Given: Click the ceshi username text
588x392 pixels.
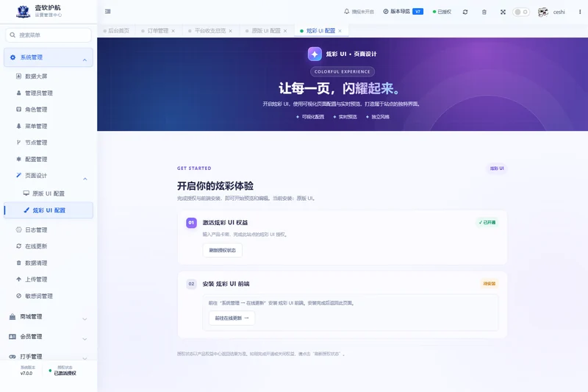Looking at the screenshot, I should point(559,12).
